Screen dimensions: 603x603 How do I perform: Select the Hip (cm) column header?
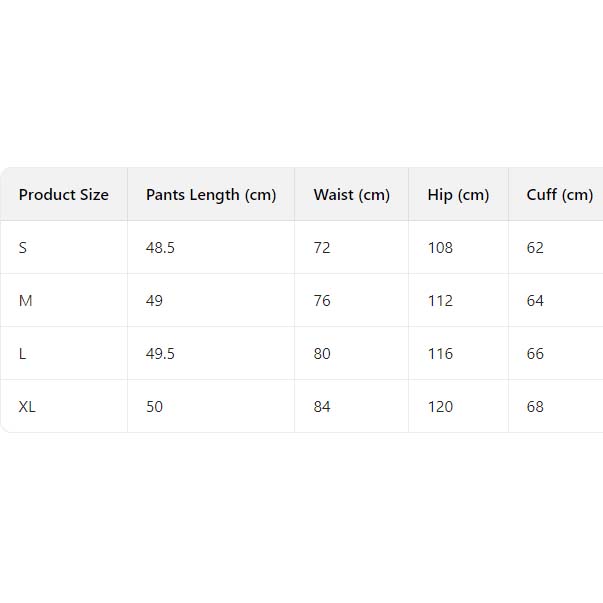[x=458, y=195]
